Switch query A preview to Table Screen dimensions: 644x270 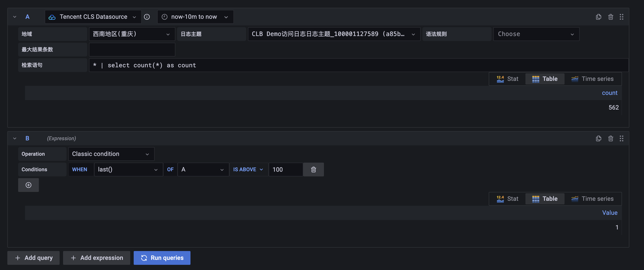545,79
